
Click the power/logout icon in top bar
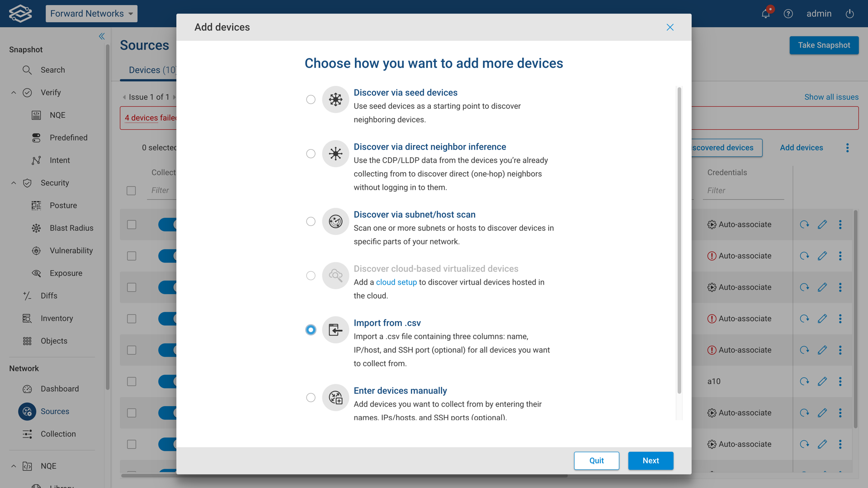pos(849,14)
